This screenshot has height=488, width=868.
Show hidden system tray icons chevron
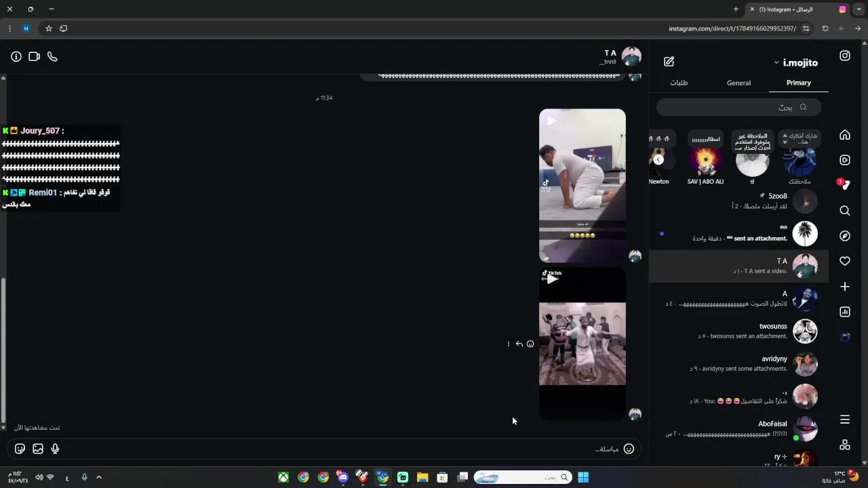pos(99,477)
